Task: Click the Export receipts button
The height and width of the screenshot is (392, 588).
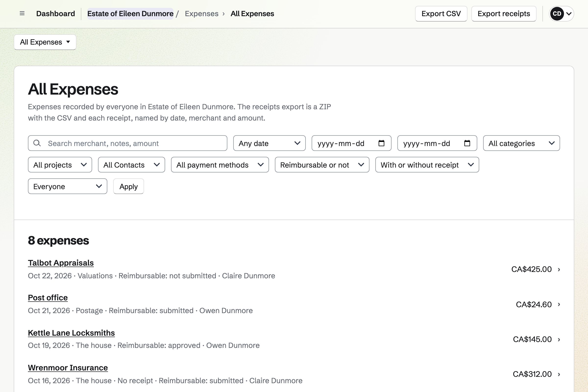Action: [504, 13]
